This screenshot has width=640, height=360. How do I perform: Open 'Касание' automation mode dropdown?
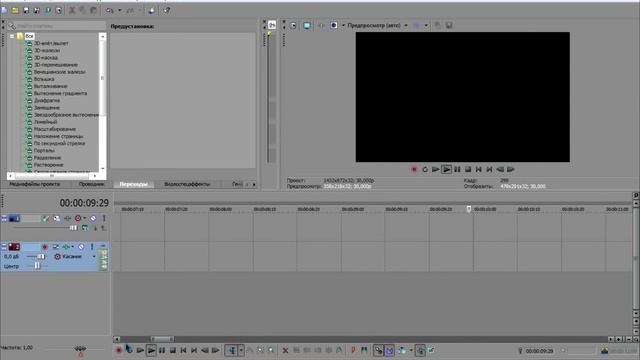pos(94,257)
